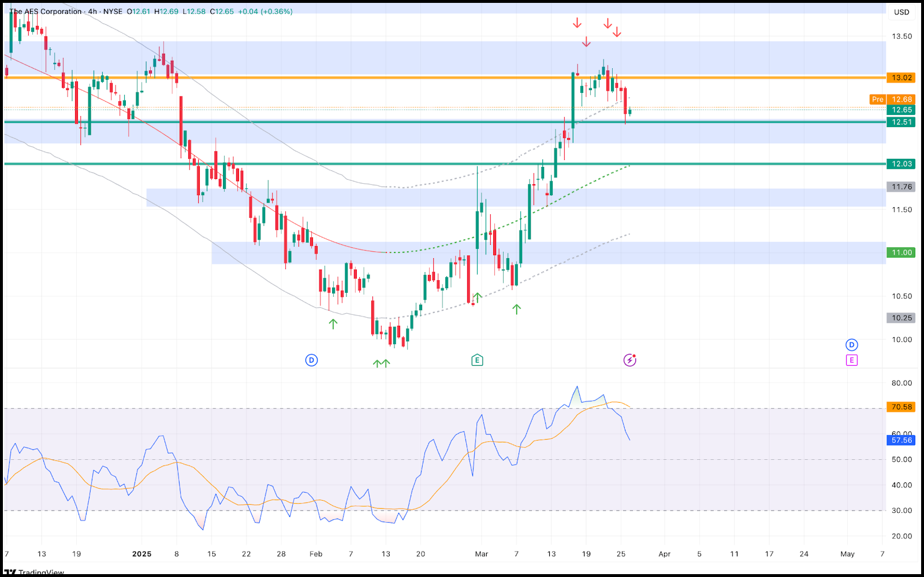Click the Feb label on time axis

316,554
